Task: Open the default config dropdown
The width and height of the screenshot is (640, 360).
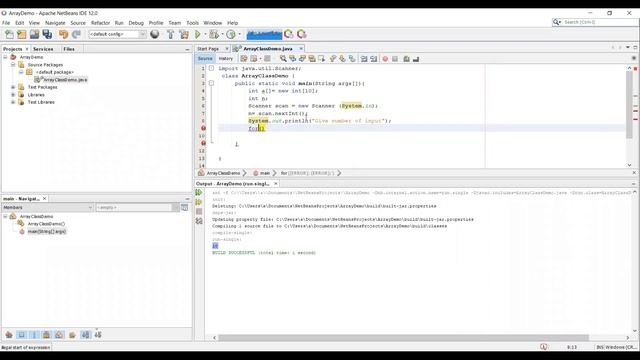Action: click(117, 34)
